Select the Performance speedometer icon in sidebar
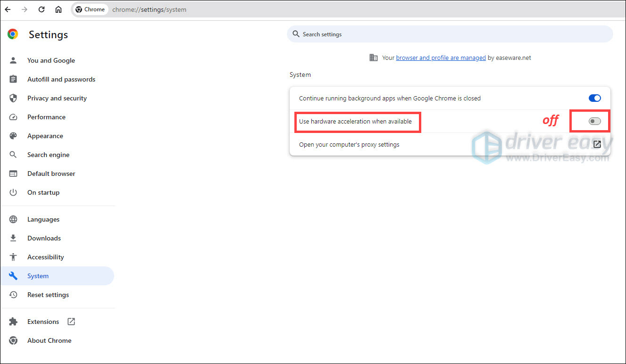626x364 pixels. (14, 117)
